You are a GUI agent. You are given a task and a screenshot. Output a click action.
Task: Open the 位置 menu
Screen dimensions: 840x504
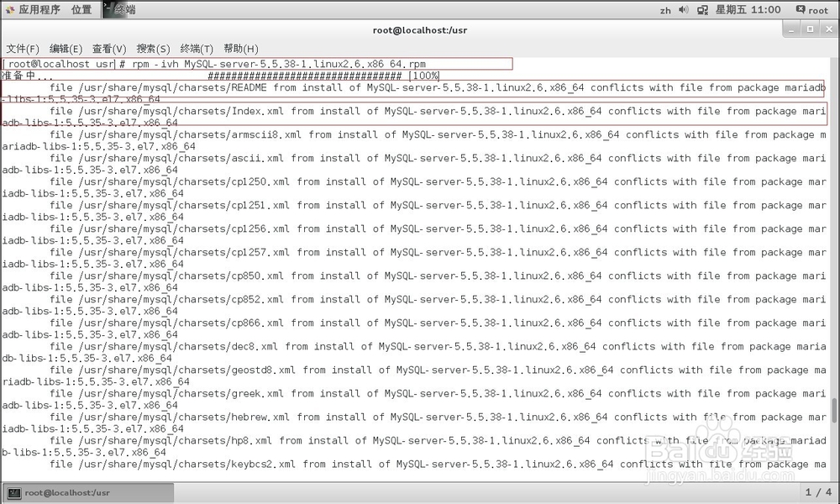[81, 9]
